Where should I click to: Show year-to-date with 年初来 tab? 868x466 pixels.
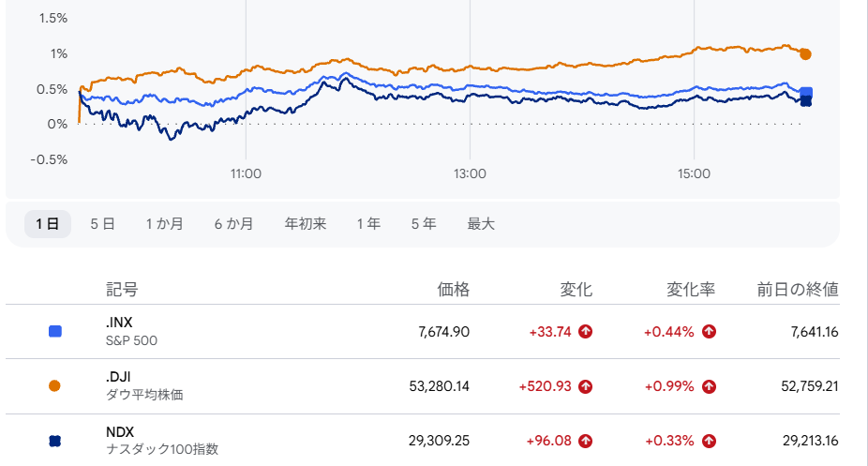coord(305,224)
